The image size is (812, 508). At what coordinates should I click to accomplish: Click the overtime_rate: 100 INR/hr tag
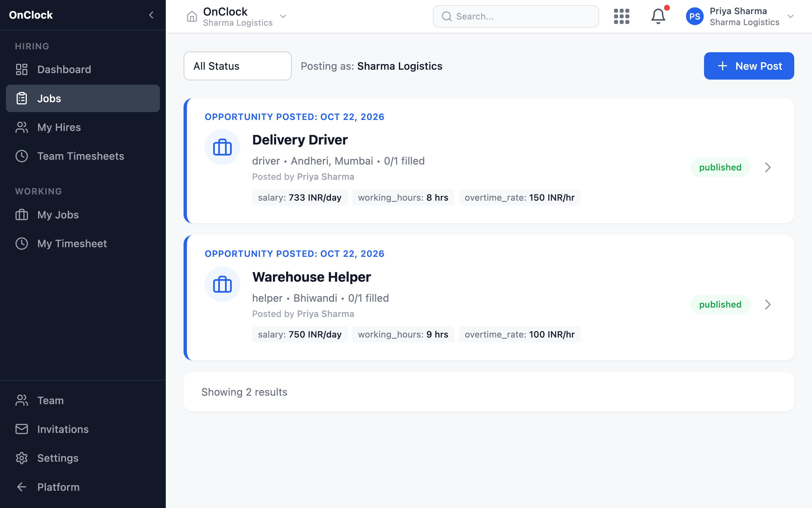[x=519, y=334]
